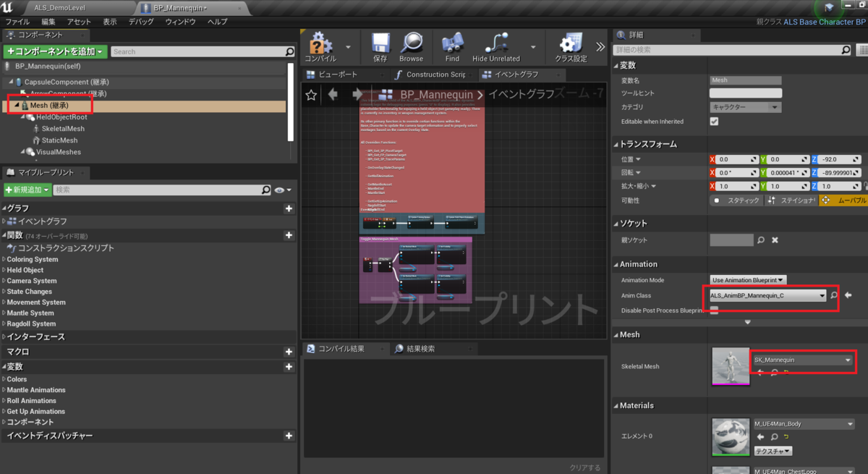This screenshot has height=474, width=868.
Task: Open Anim Class ALS_AnimBP_Mannequin_C dropdown
Action: pyautogui.click(x=767, y=295)
